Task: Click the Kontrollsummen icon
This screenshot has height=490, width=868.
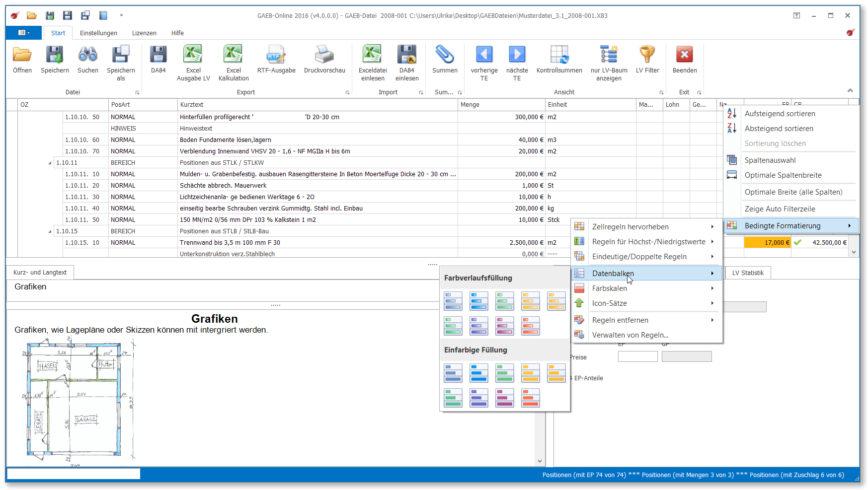Action: (x=559, y=55)
